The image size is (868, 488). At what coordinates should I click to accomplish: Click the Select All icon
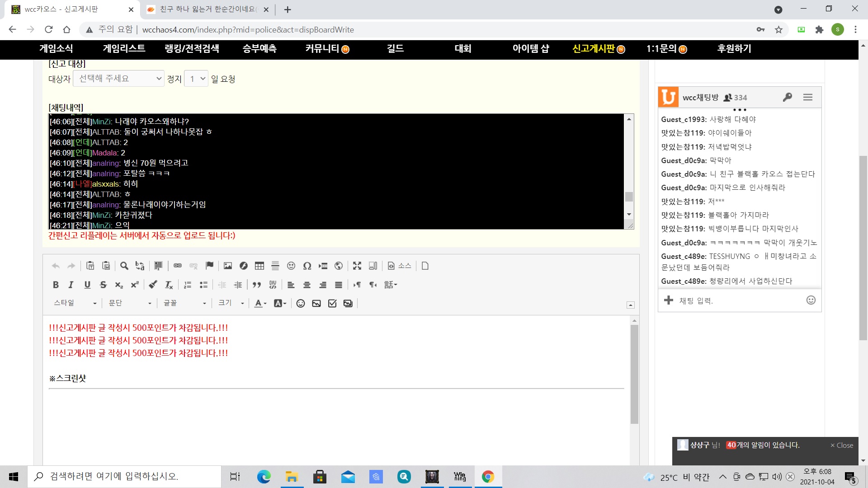(158, 266)
